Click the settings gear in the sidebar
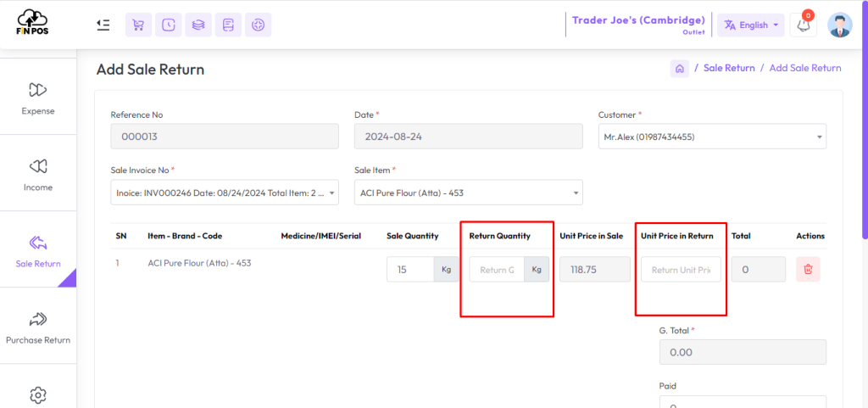 click(x=37, y=394)
